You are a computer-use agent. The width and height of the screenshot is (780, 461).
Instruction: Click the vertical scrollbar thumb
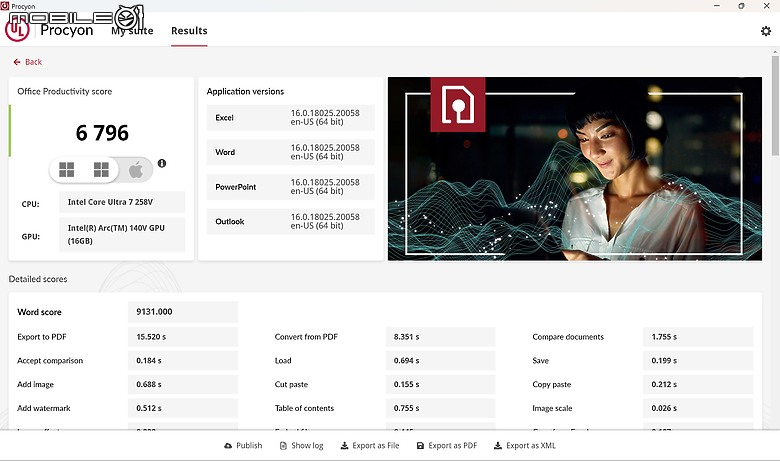(776, 105)
